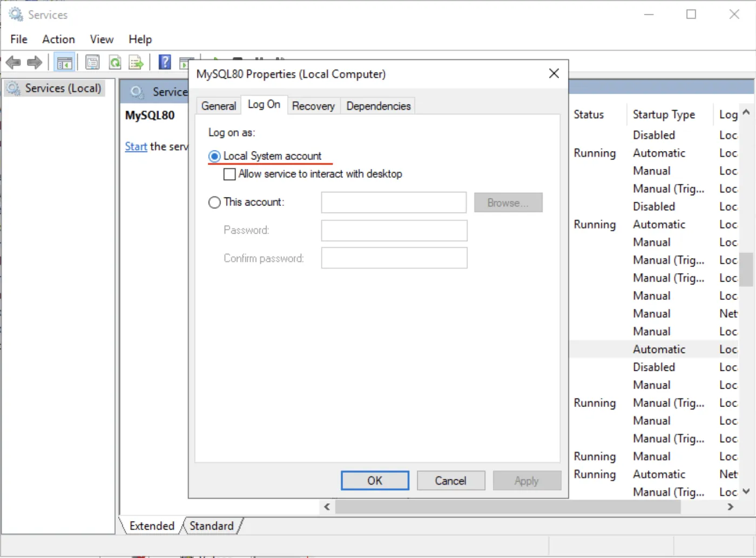Click the Export List toolbar icon
Screen dimensions: 756x558
(x=136, y=63)
